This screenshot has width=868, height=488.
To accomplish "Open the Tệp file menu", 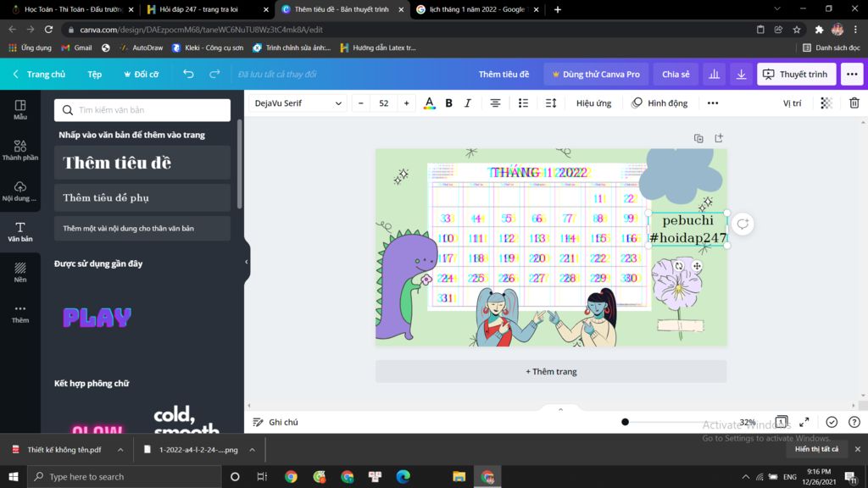I will (x=94, y=75).
